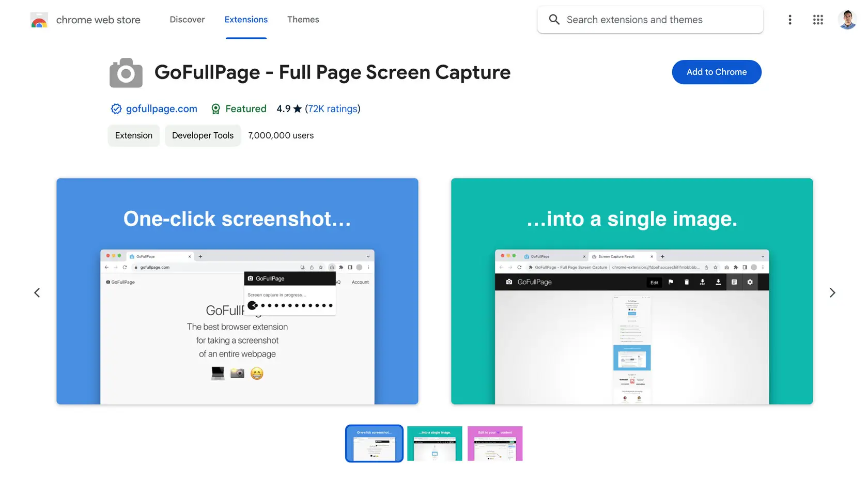Open the three-dot more options menu
This screenshot has height=496, width=868.
[x=790, y=20]
